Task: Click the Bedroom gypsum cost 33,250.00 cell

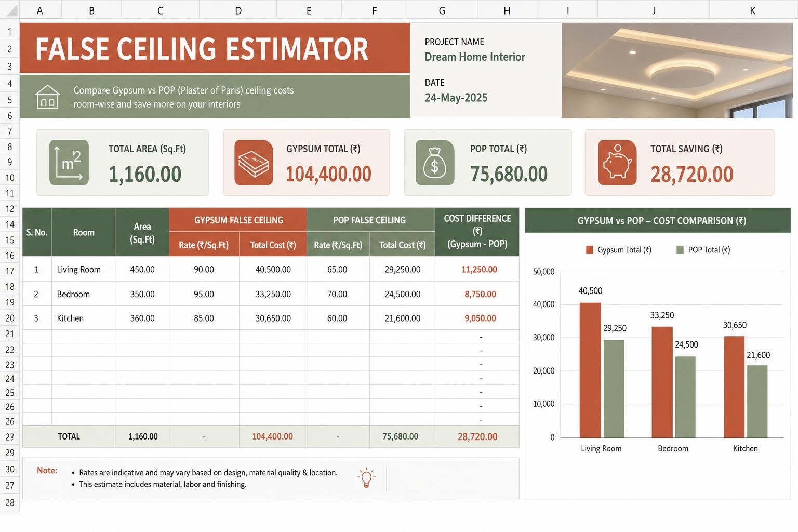Action: pyautogui.click(x=273, y=294)
